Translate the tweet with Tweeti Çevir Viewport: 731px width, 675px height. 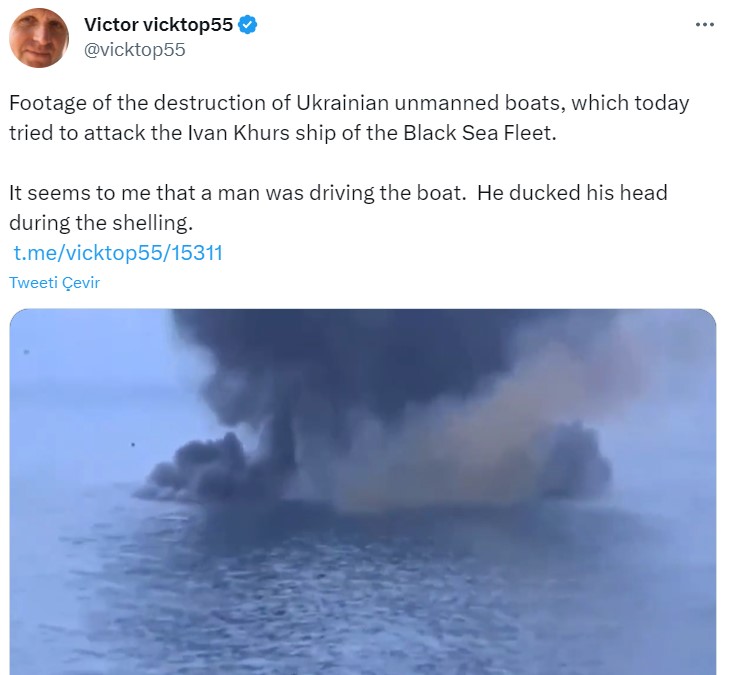(55, 282)
